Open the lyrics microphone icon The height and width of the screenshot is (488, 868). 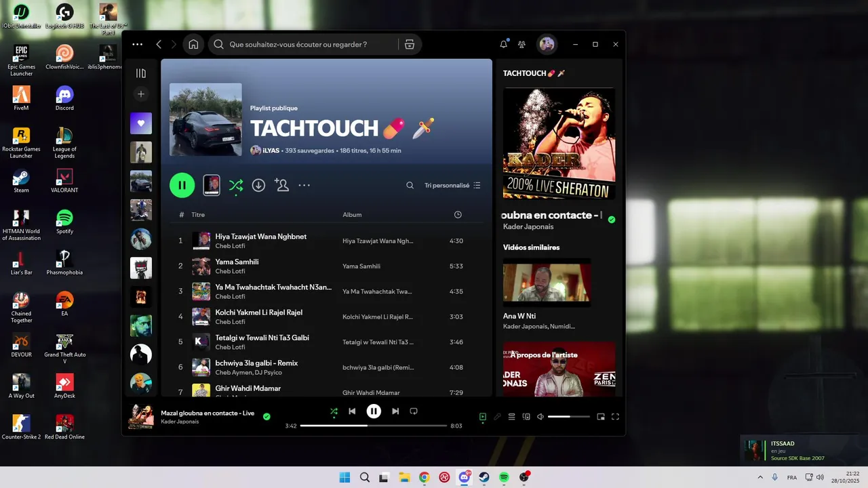tap(497, 417)
